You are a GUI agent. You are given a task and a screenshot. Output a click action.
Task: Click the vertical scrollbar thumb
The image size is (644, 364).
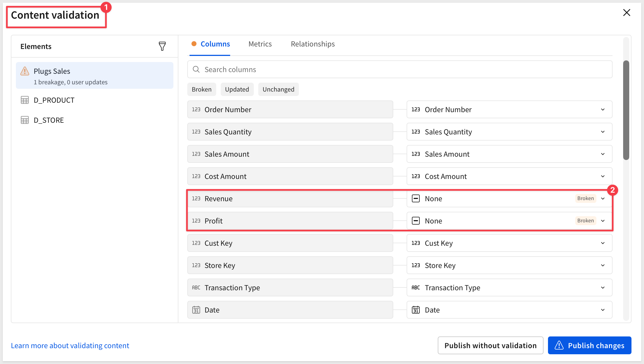pyautogui.click(x=626, y=110)
